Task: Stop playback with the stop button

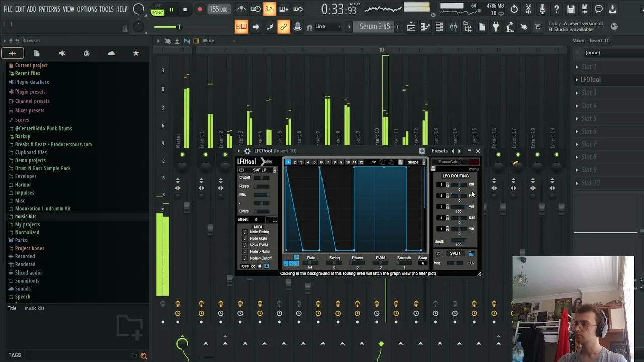Action: point(185,9)
